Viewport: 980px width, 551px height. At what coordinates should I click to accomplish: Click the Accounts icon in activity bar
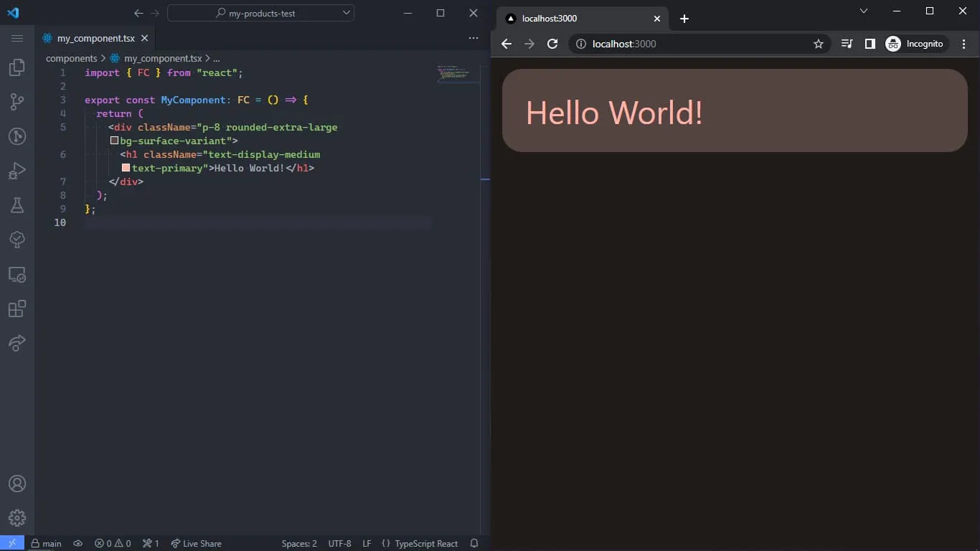pyautogui.click(x=17, y=484)
